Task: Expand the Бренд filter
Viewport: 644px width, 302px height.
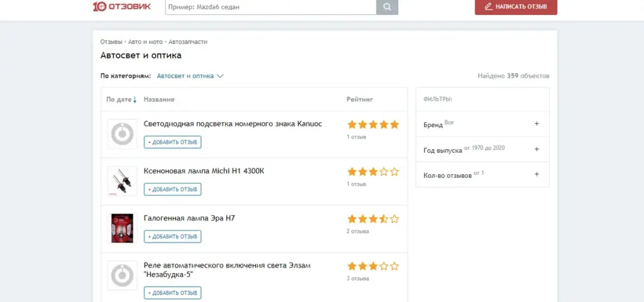Action: coord(536,124)
